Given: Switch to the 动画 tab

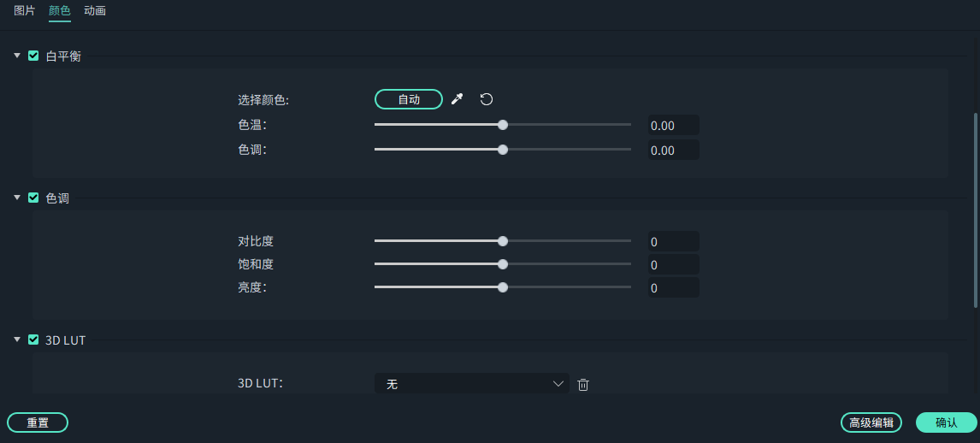Looking at the screenshot, I should [95, 11].
